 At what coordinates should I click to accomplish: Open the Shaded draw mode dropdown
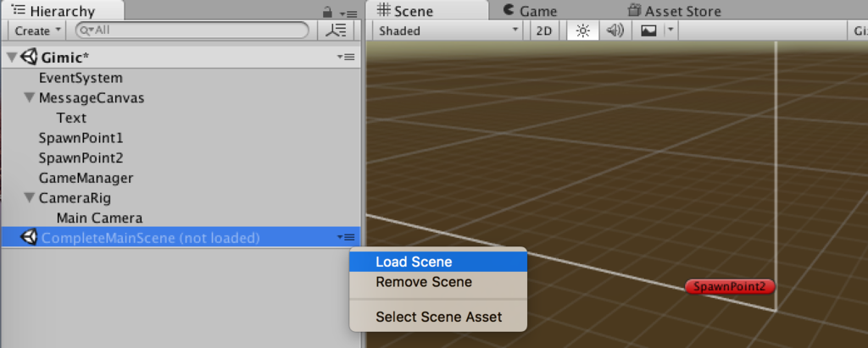pyautogui.click(x=448, y=31)
